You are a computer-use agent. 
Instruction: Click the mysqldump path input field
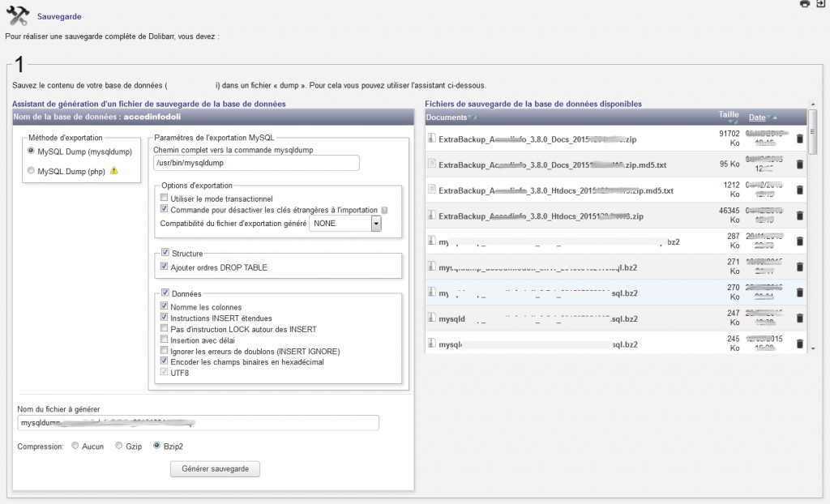(x=256, y=163)
